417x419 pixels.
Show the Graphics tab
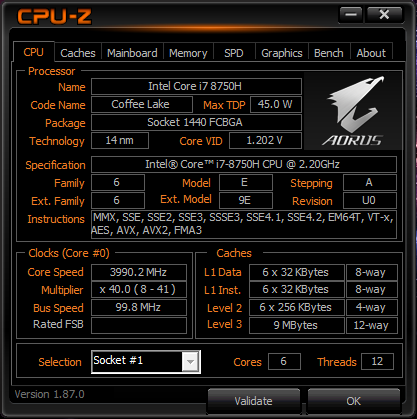click(282, 53)
